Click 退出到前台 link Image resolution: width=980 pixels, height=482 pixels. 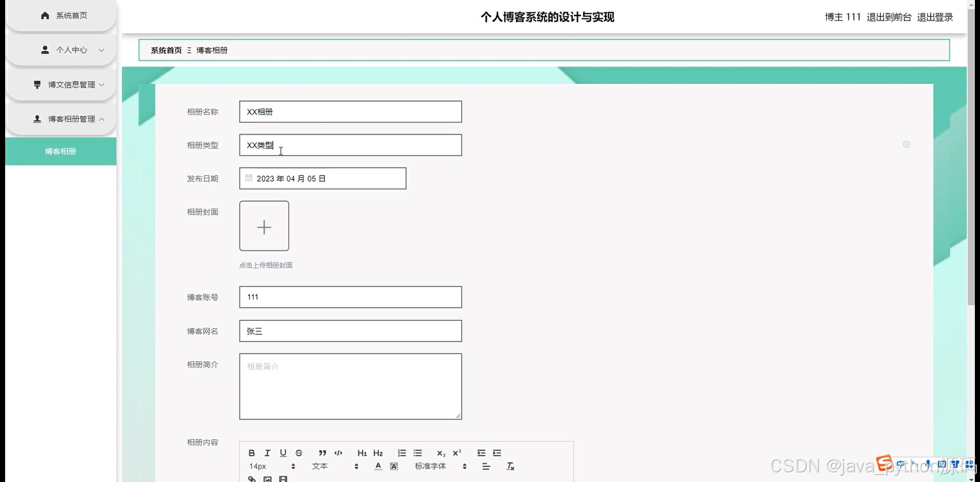point(889,17)
